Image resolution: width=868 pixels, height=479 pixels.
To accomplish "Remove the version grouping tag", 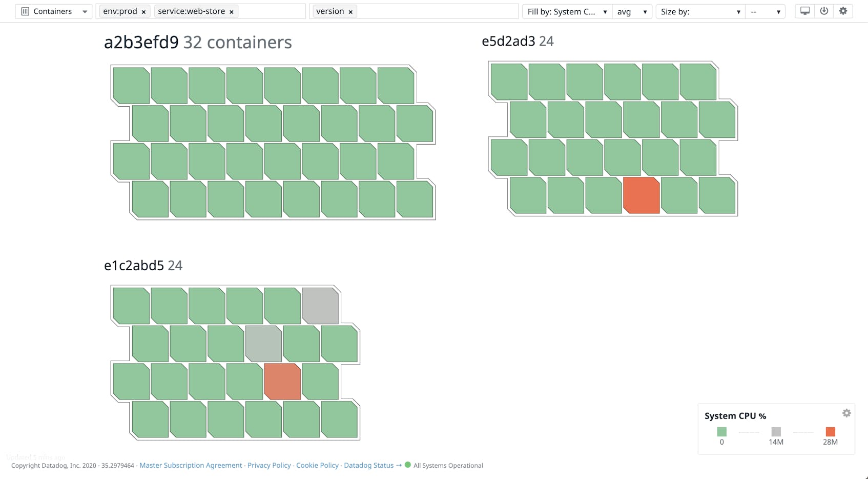I will 350,11.
